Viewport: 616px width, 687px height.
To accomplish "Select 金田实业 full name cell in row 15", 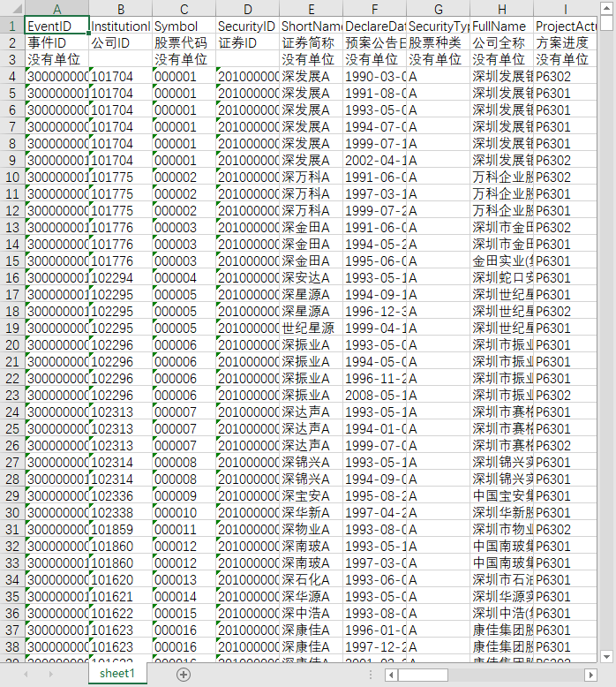I will tap(502, 261).
